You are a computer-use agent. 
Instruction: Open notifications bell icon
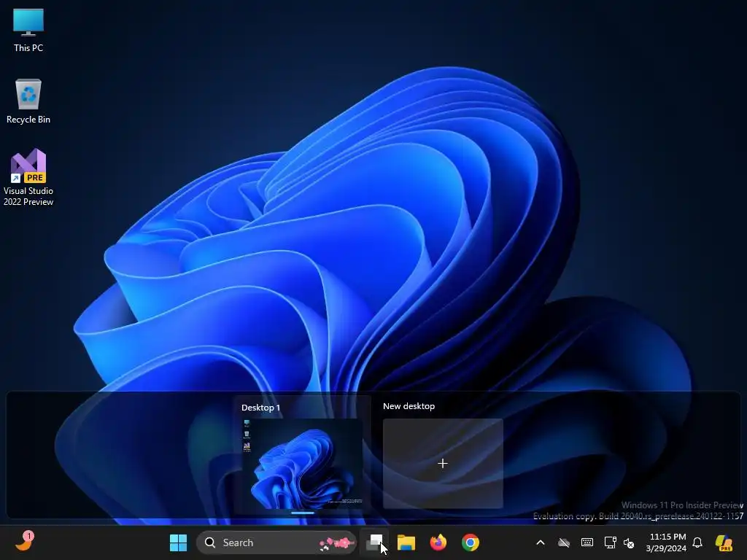click(x=697, y=542)
